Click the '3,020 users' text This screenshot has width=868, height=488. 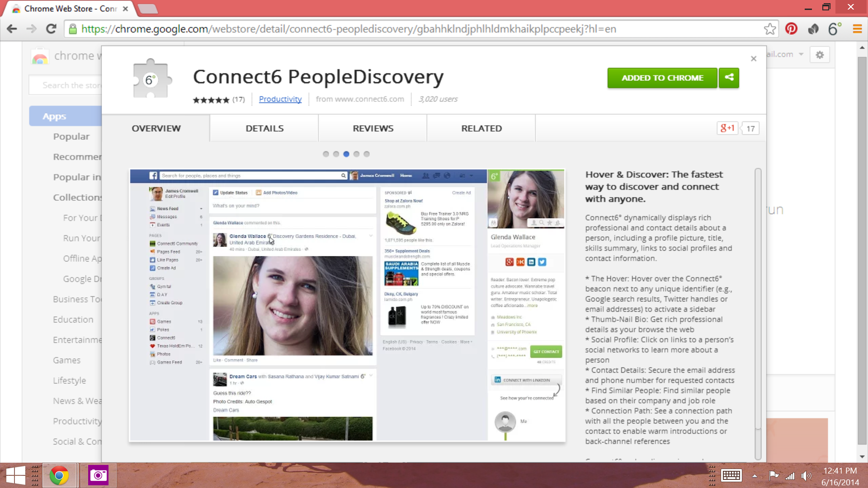pyautogui.click(x=438, y=99)
